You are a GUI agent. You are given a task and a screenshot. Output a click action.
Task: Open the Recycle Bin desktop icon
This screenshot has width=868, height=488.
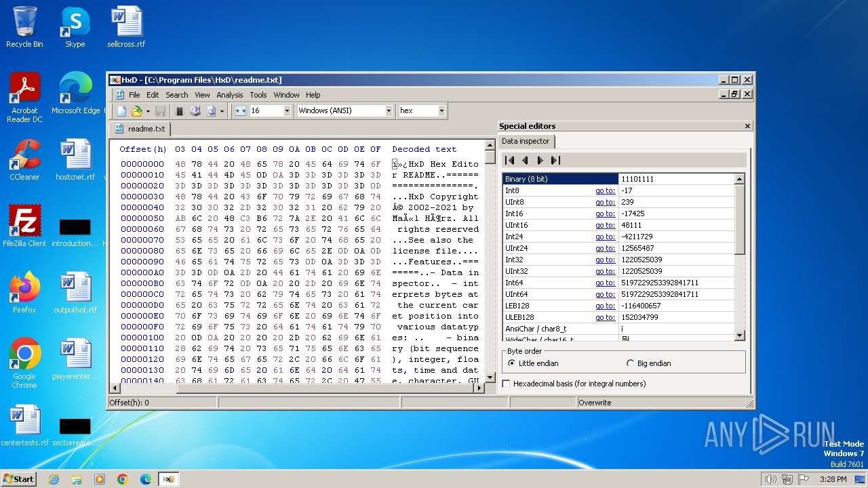[x=24, y=27]
